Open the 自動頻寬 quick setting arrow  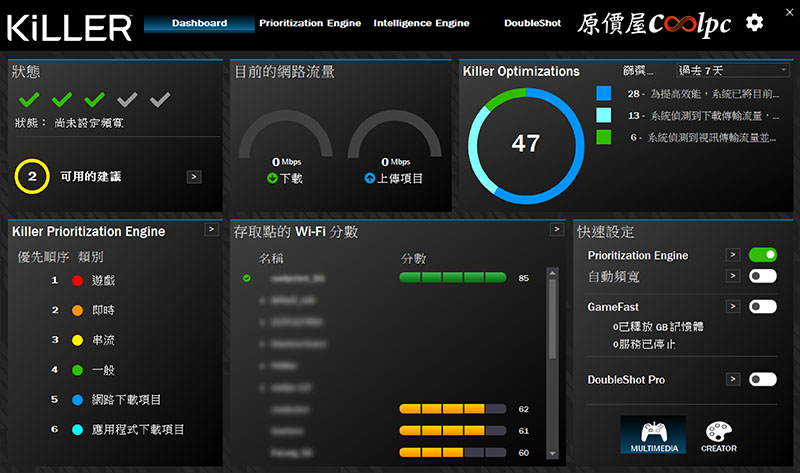click(x=733, y=276)
